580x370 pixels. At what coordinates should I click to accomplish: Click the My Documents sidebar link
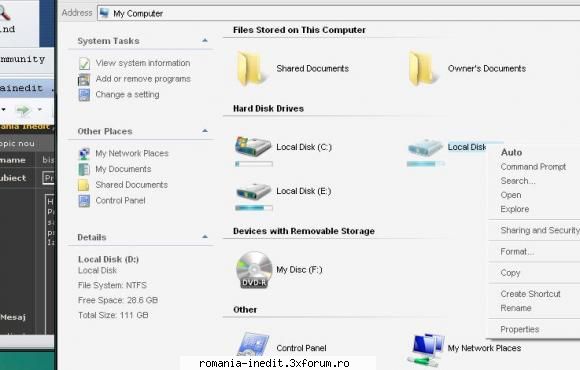point(123,169)
